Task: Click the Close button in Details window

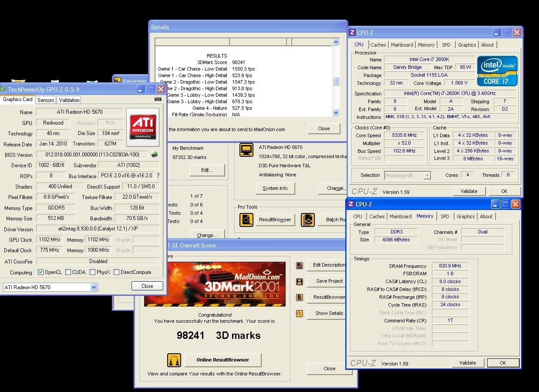Action: pos(324,128)
